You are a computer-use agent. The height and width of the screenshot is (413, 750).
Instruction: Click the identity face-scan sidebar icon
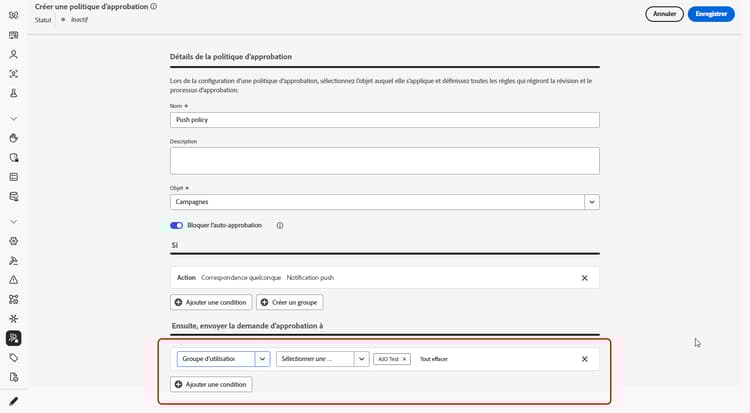[x=13, y=74]
